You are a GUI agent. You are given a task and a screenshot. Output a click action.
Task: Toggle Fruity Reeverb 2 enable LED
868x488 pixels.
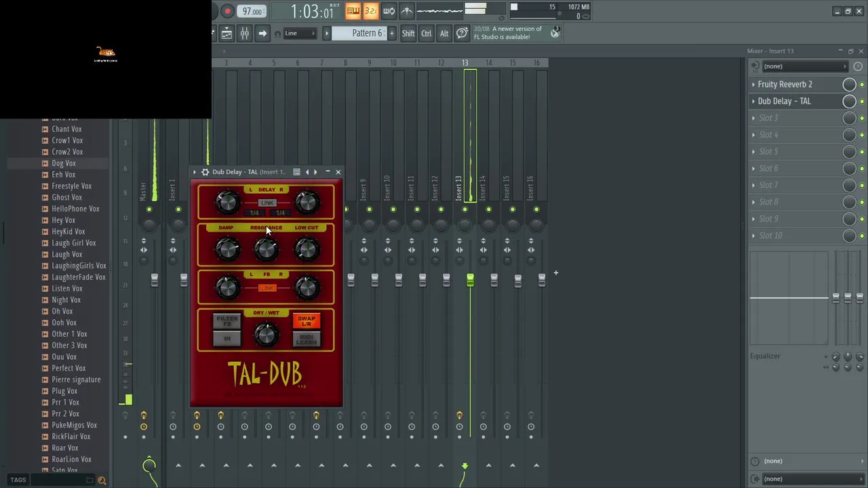click(862, 85)
